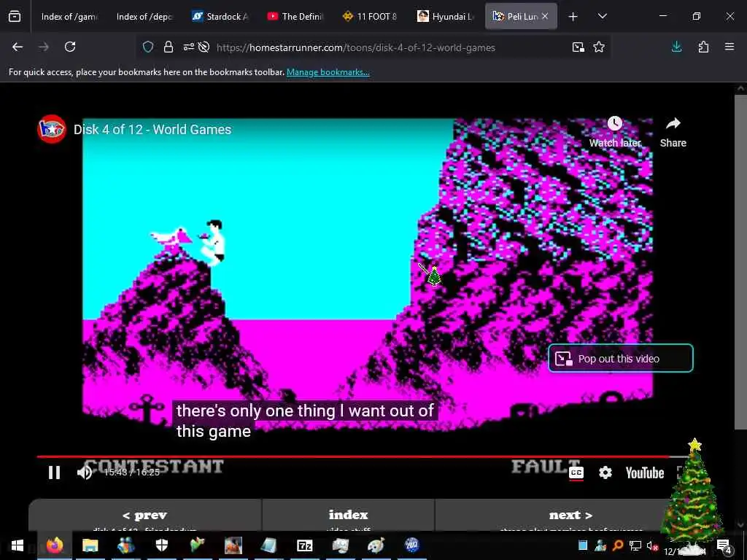
Task: Open the index video stuff link
Action: [348, 516]
